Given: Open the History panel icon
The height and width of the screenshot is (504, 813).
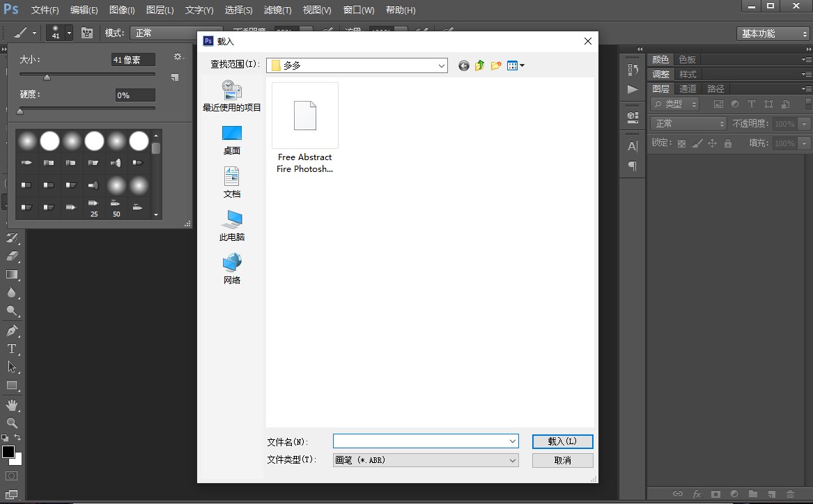Looking at the screenshot, I should 633,70.
